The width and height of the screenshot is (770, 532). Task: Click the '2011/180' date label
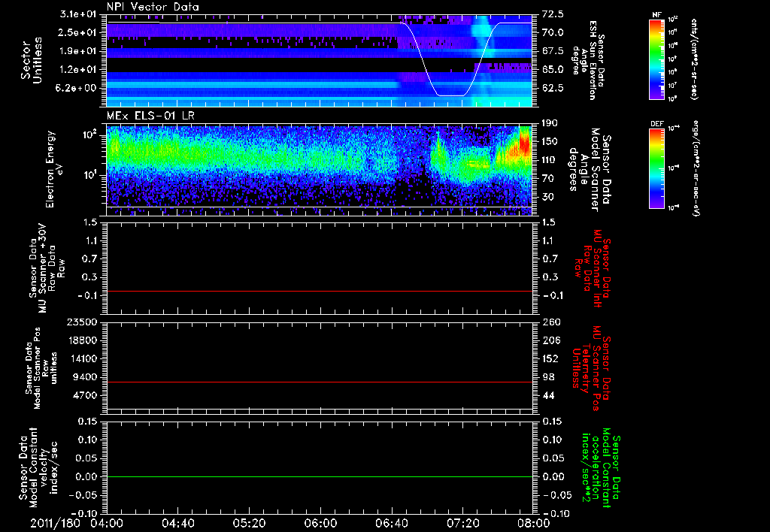point(55,524)
